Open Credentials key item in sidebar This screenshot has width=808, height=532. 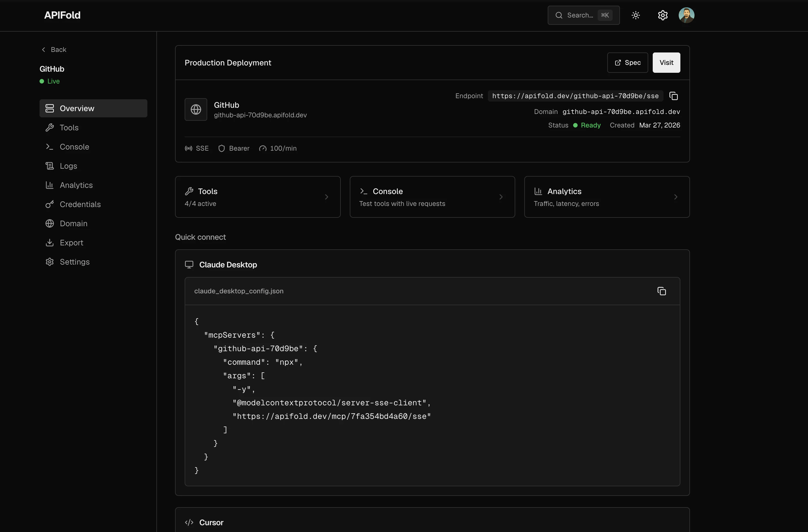click(x=80, y=204)
